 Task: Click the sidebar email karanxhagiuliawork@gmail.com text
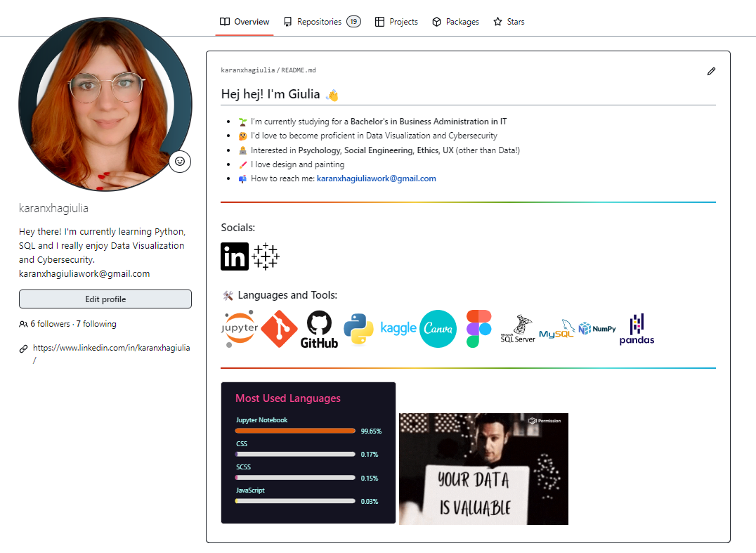point(84,274)
